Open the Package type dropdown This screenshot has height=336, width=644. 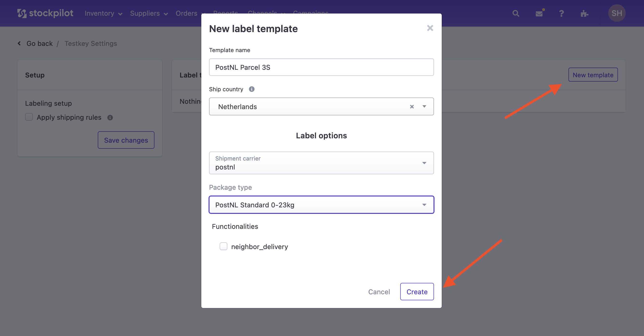[x=321, y=205]
